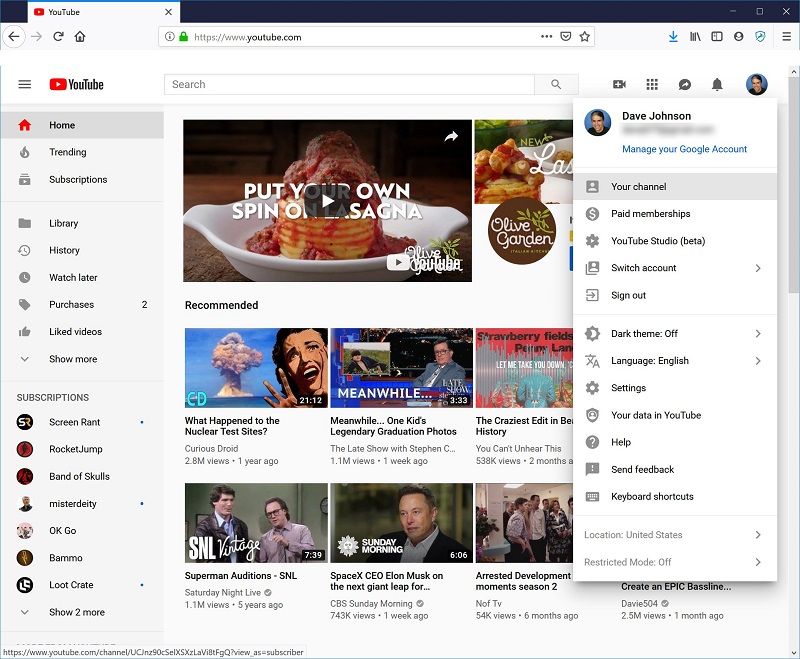Open Settings from account menu
The height and width of the screenshot is (659, 800).
pos(675,388)
